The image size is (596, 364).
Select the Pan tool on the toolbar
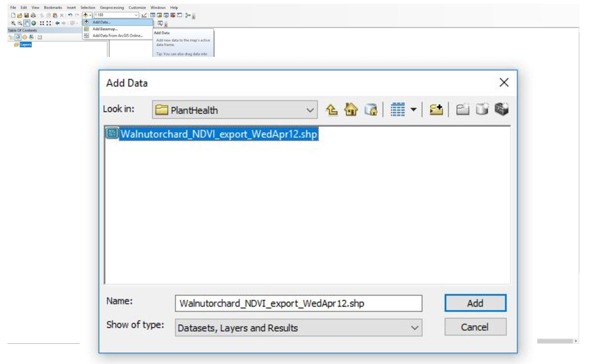click(x=27, y=22)
